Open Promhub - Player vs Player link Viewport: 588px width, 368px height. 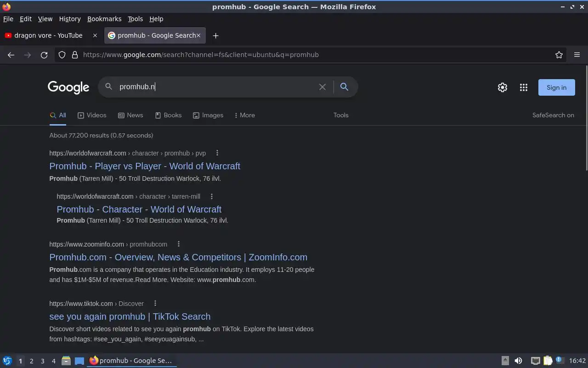(x=145, y=166)
